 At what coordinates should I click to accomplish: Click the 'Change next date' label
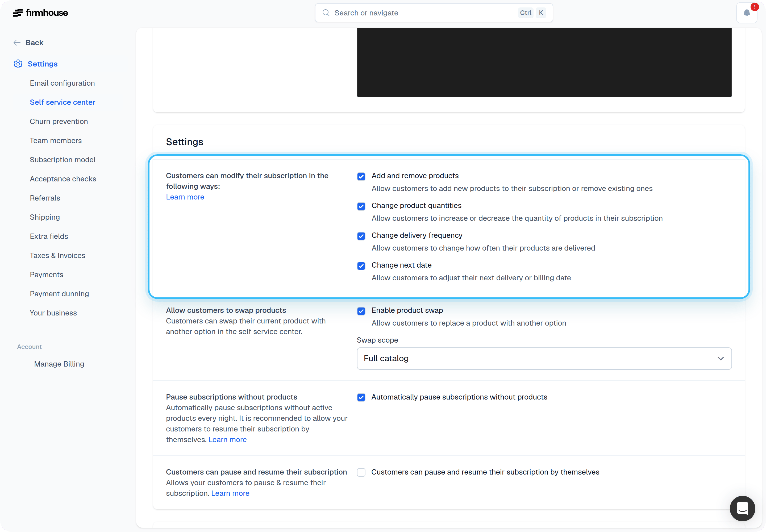pyautogui.click(x=401, y=265)
